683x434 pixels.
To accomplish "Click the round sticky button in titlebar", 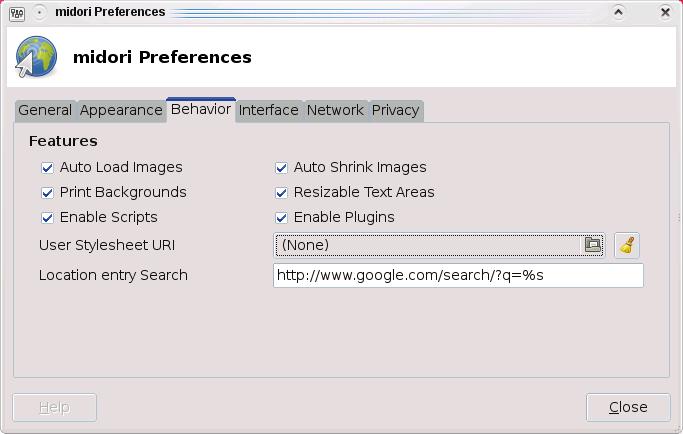I will click(x=40, y=13).
